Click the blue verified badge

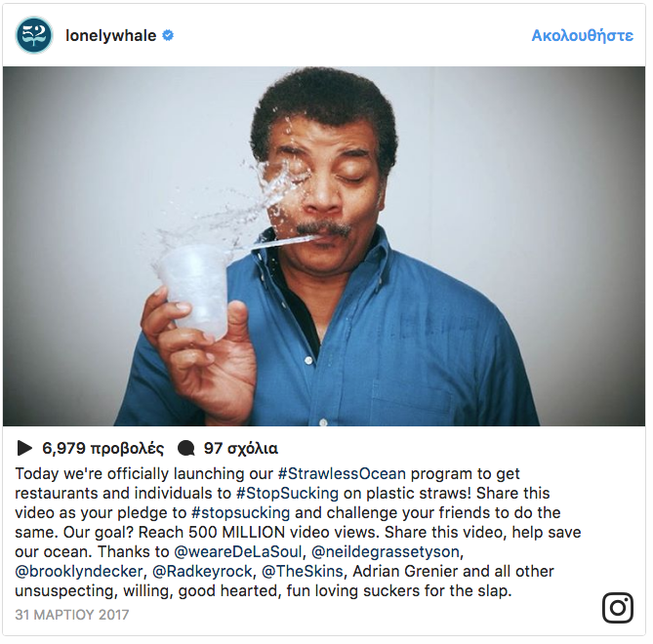(168, 35)
